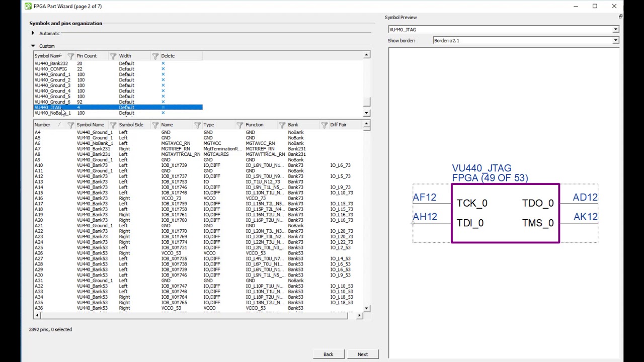
Task: Select pin A10 in the pins table
Action: pos(39,165)
